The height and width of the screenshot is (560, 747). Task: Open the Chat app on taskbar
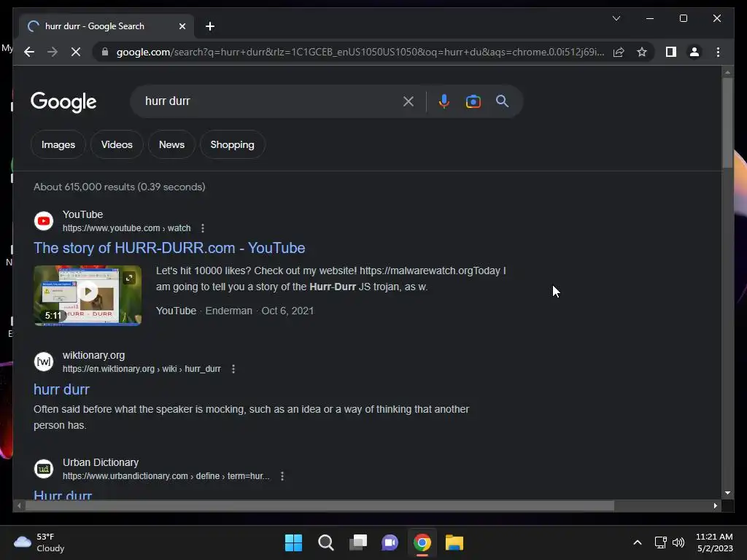[x=390, y=542]
